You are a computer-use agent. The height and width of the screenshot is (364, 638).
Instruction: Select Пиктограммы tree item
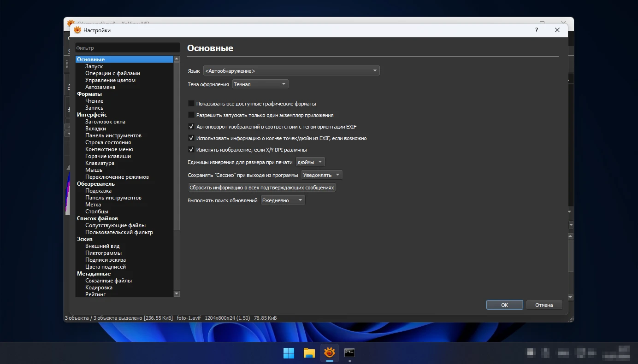coord(103,253)
